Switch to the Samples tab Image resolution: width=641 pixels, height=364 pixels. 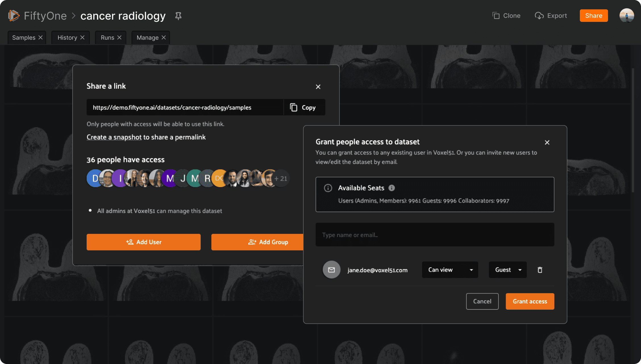24,38
